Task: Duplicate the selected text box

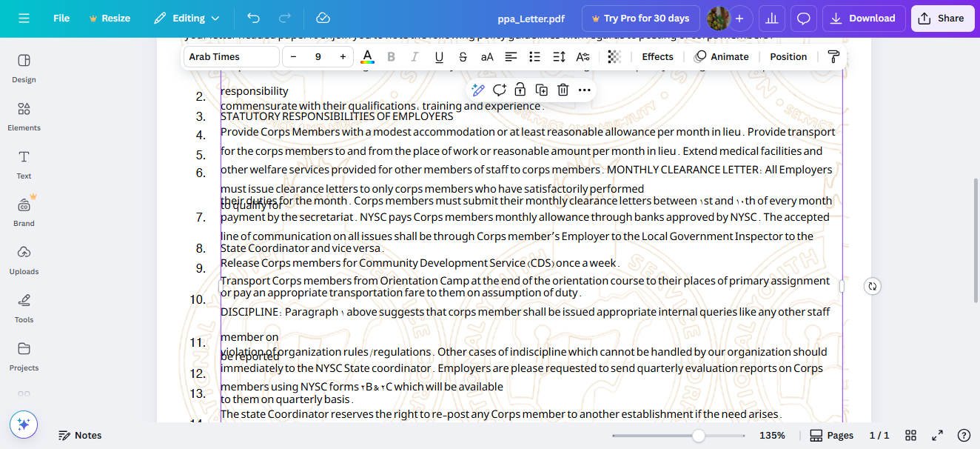Action: [x=542, y=90]
